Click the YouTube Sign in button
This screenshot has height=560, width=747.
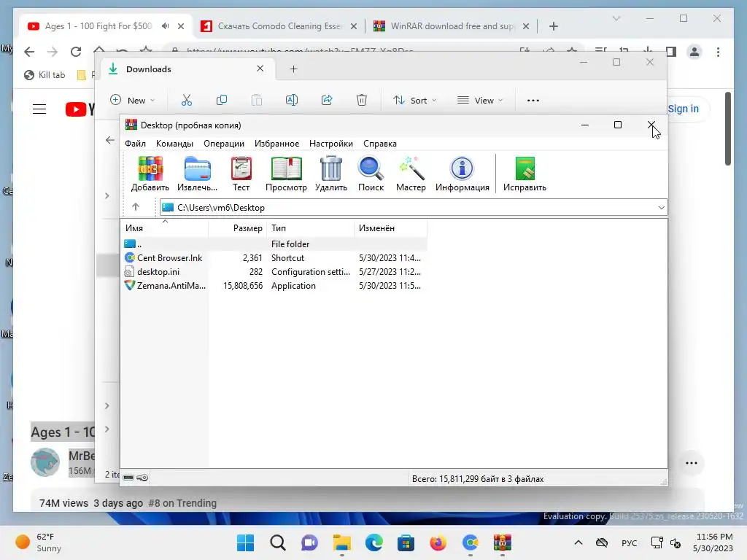(683, 109)
